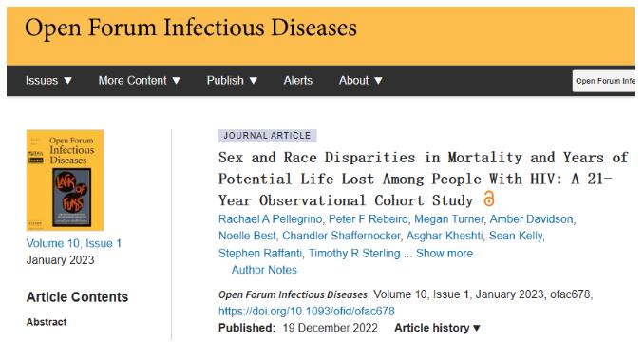
Task: Expand the Publish menu
Action: (x=232, y=81)
